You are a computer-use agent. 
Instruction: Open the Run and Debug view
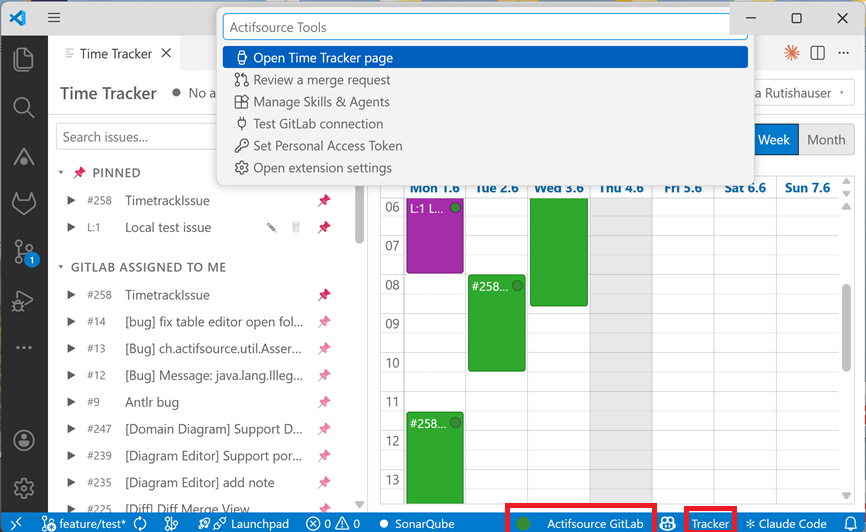(x=23, y=301)
